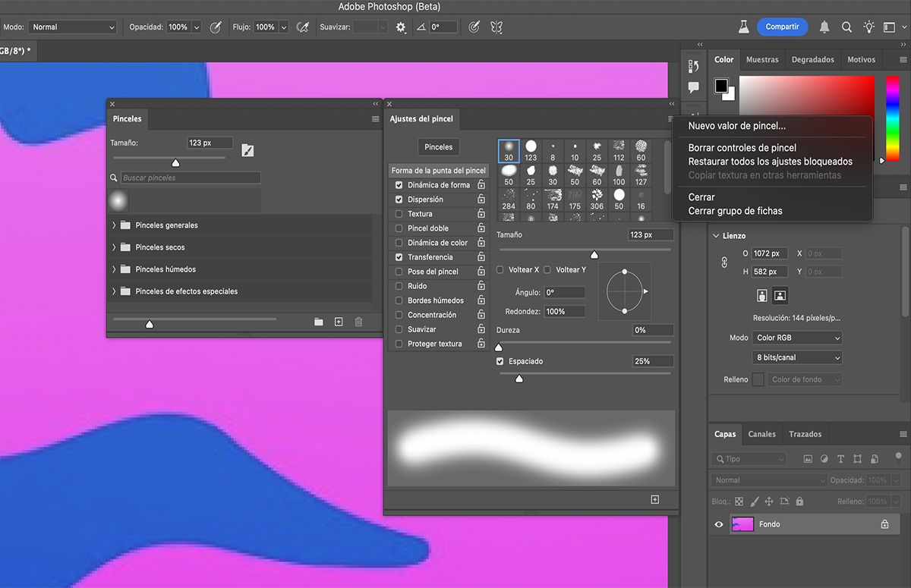Click the symmetry butterfly icon
This screenshot has height=588, width=911.
click(x=496, y=27)
